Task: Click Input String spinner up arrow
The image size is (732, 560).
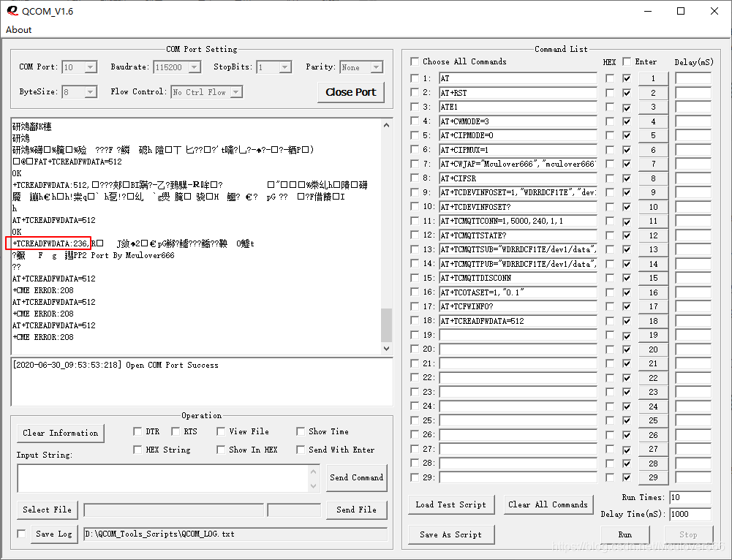Action: [x=313, y=472]
